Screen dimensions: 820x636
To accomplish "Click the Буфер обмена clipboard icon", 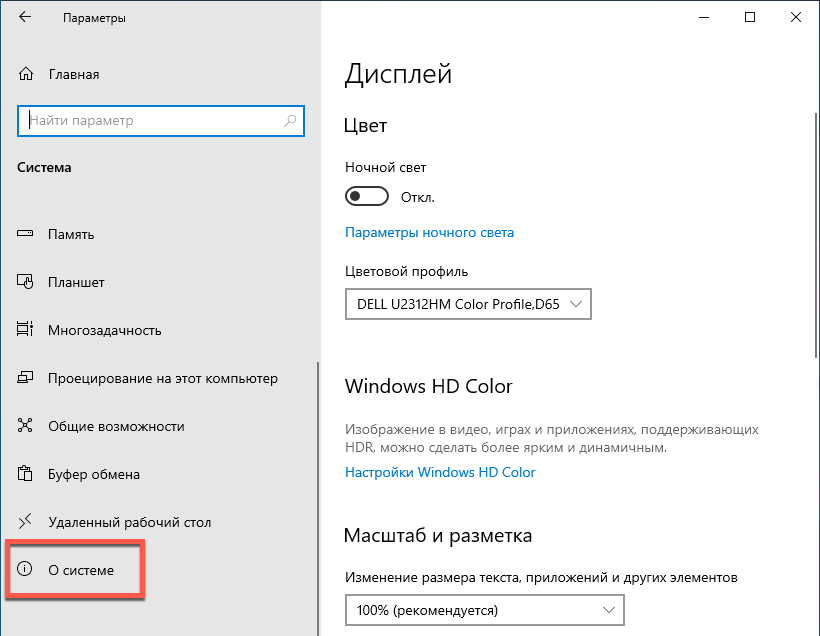I will [25, 473].
